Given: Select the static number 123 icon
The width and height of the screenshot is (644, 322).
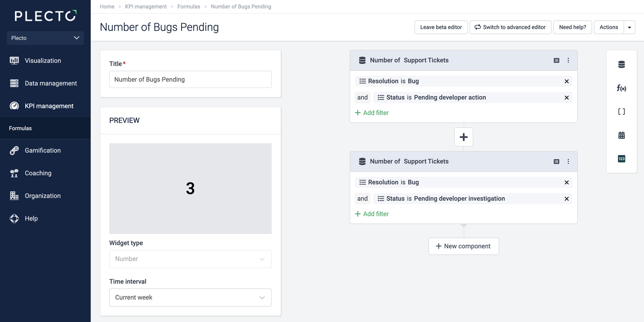Looking at the screenshot, I should click(621, 159).
